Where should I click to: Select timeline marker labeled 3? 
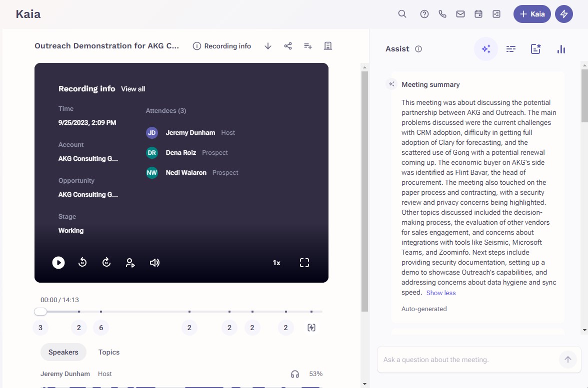coord(40,328)
